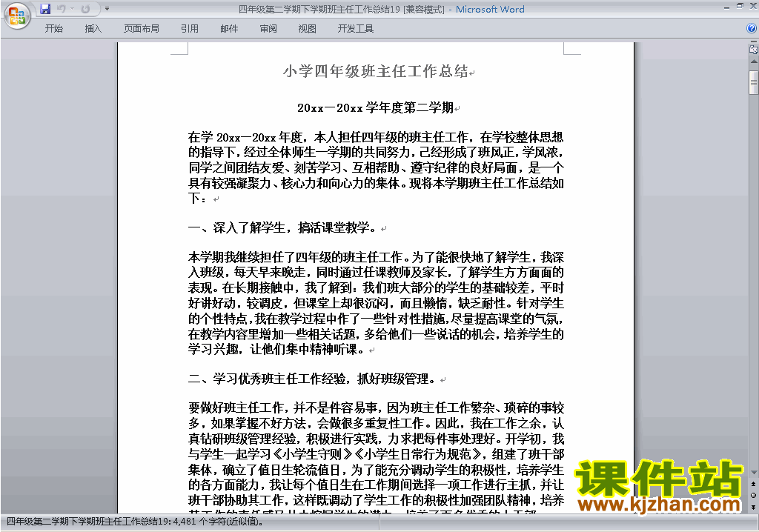Switch to the 引用 tab

(189, 29)
